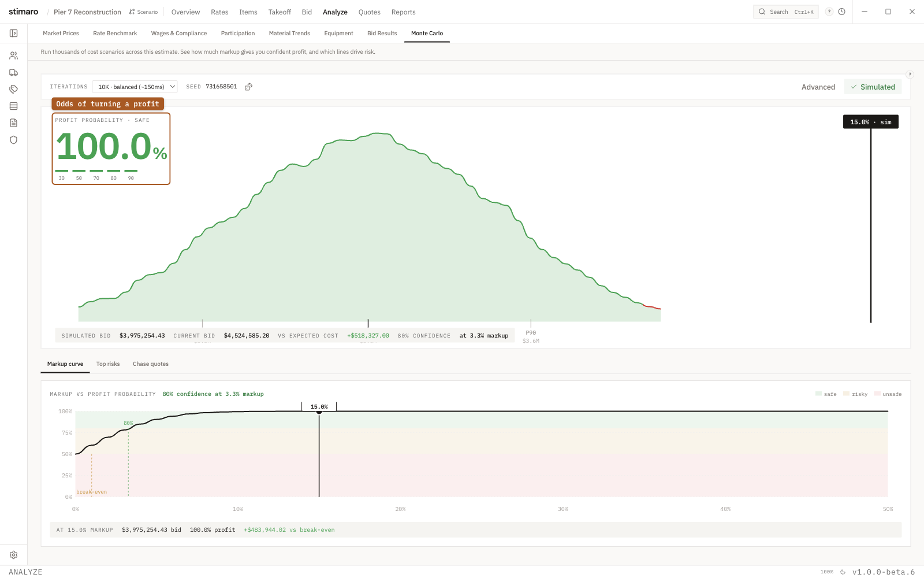This screenshot has height=578, width=924.
Task: Click the magnifier icon in Search
Action: point(762,12)
